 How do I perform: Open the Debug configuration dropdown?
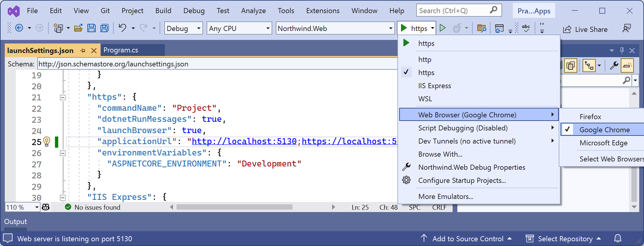point(183,28)
